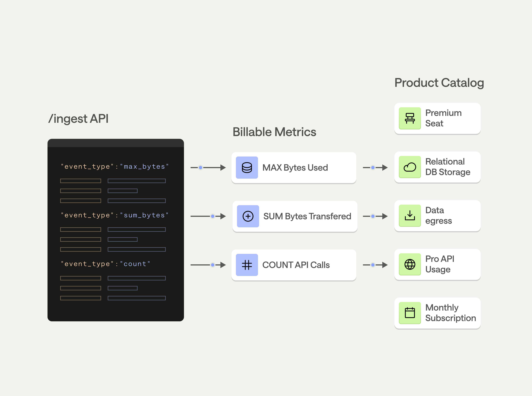The width and height of the screenshot is (532, 396).
Task: Click the max_bytes event_type code line
Action: (115, 167)
